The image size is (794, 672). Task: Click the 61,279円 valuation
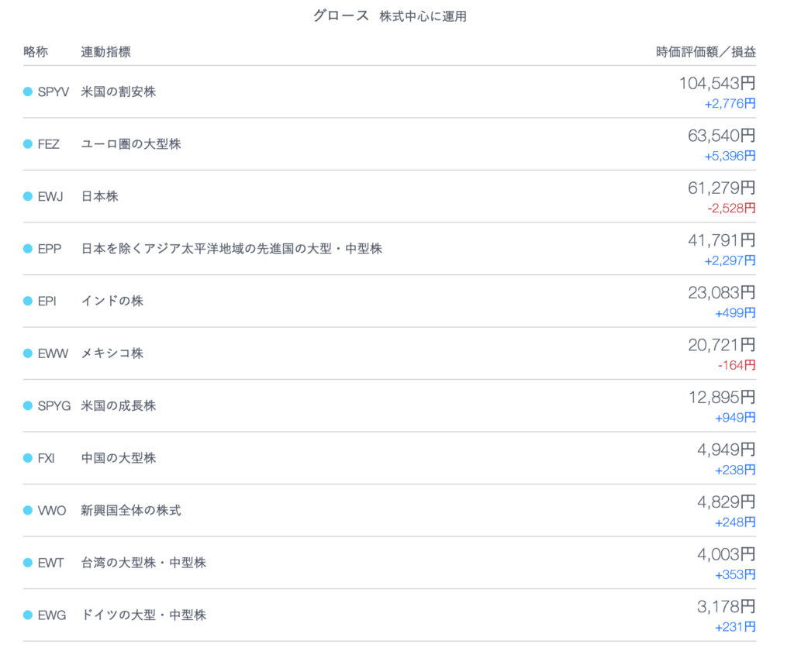722,188
